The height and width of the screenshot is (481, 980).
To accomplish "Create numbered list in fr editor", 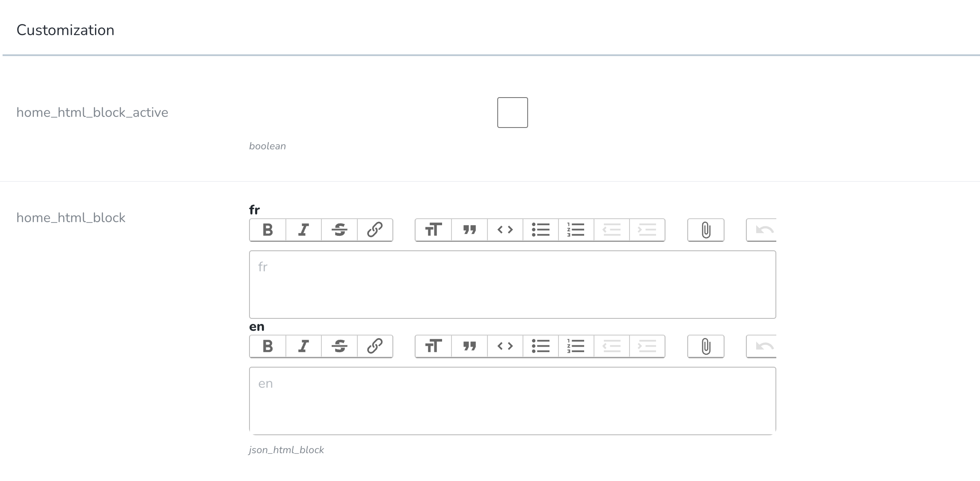I will click(576, 230).
